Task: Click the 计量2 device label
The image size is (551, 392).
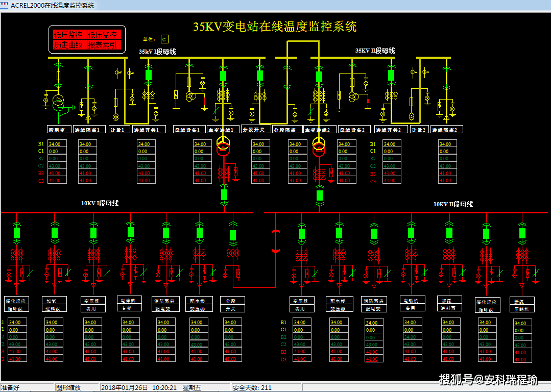Action: (417, 130)
